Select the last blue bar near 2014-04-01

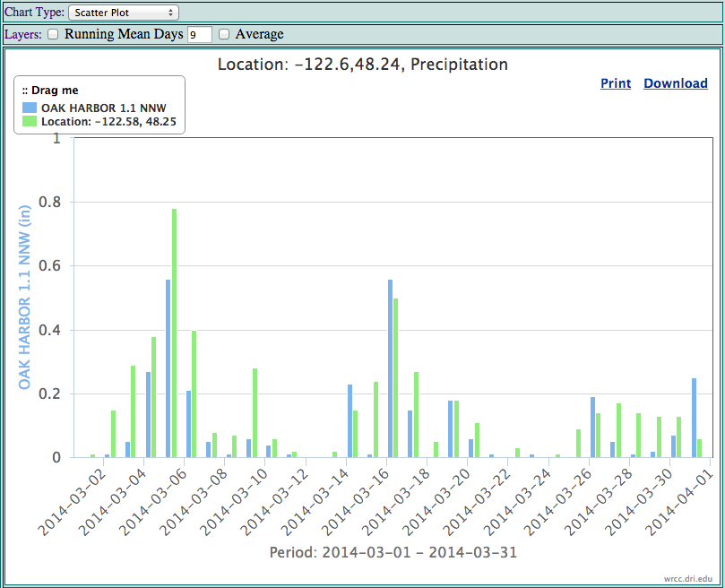[x=694, y=418]
